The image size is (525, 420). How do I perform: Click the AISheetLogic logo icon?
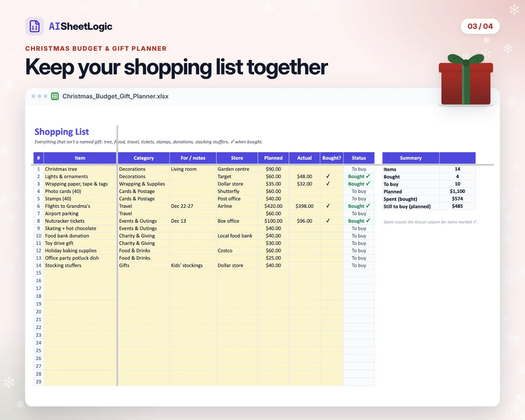[35, 26]
